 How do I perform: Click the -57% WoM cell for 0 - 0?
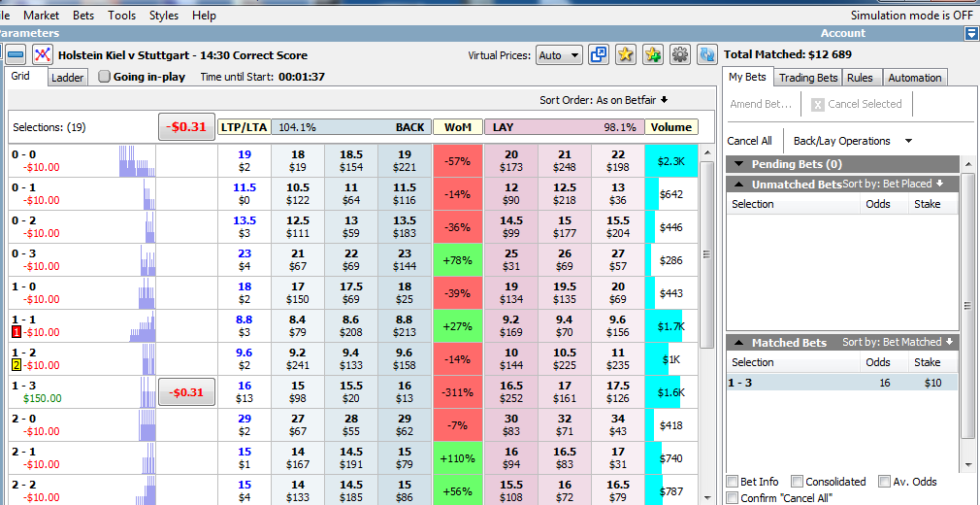(x=458, y=161)
